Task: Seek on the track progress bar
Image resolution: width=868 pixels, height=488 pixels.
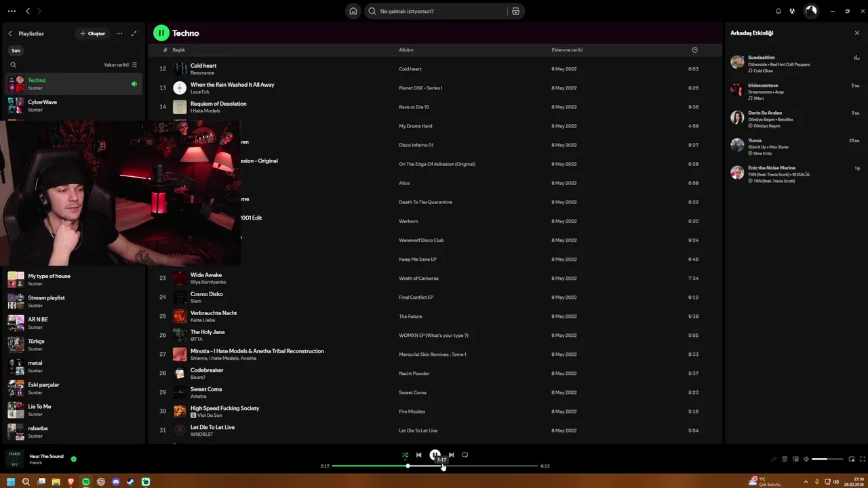Action: click(435, 466)
